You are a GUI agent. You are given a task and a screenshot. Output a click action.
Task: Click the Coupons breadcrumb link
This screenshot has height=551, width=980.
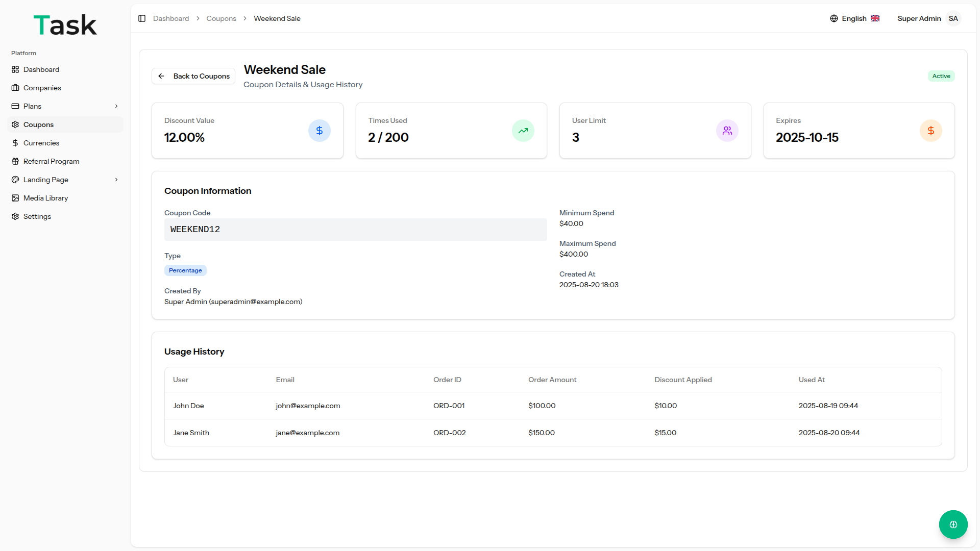(221, 18)
